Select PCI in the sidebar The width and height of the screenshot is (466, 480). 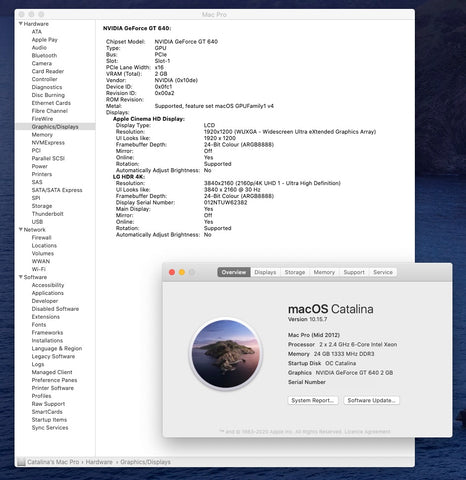click(x=36, y=150)
